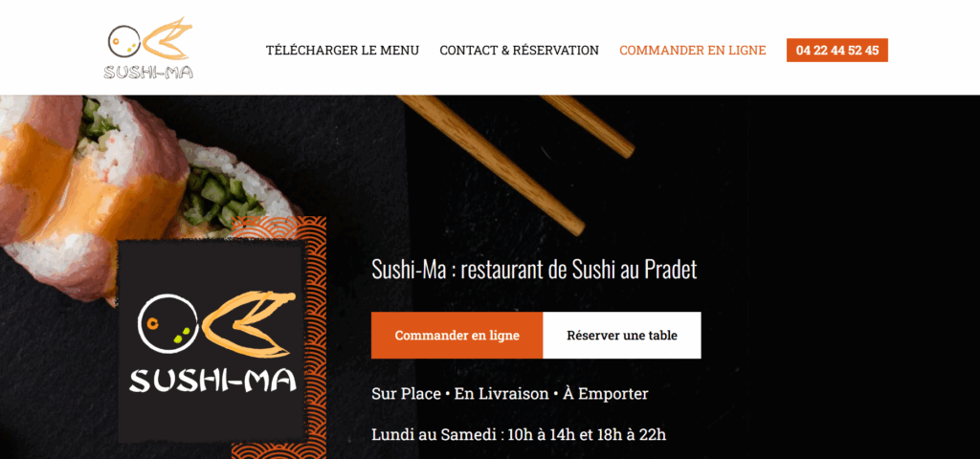Image resolution: width=980 pixels, height=459 pixels.
Task: Select the fish drawing in the large hero logo
Action: [x=248, y=325]
